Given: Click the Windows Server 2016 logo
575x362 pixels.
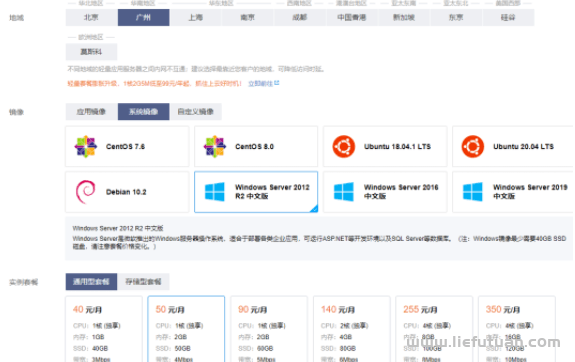Looking at the screenshot, I should (x=344, y=192).
